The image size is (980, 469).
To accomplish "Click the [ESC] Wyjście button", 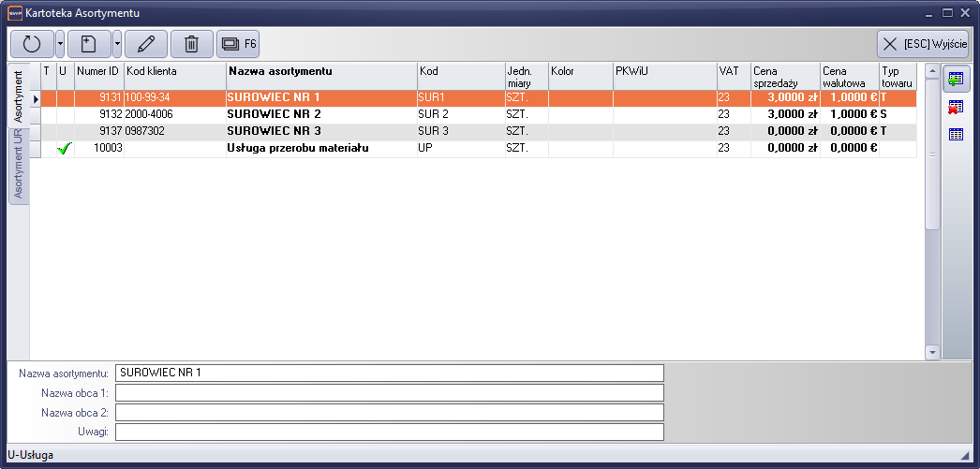I will [x=922, y=44].
